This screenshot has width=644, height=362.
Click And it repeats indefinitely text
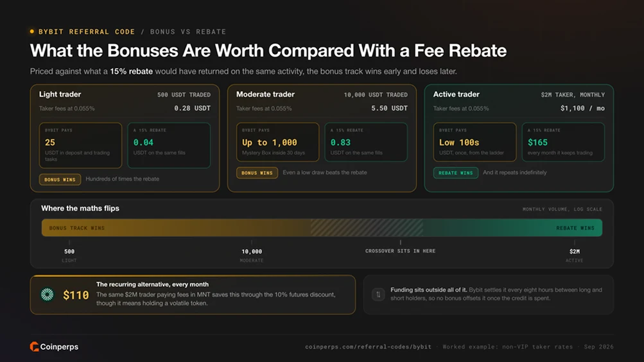515,173
